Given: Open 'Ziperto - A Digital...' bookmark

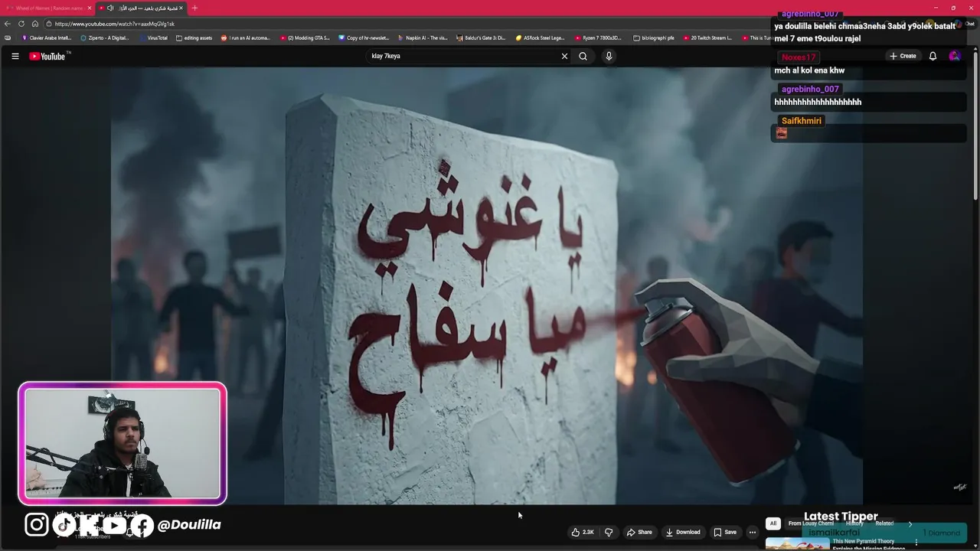Looking at the screenshot, I should point(105,37).
